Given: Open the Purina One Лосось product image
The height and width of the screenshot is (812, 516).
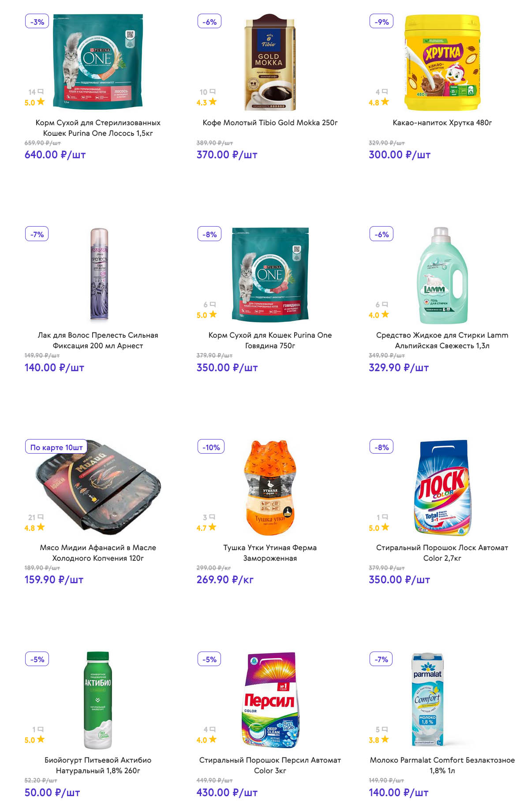Looking at the screenshot, I should 98,62.
